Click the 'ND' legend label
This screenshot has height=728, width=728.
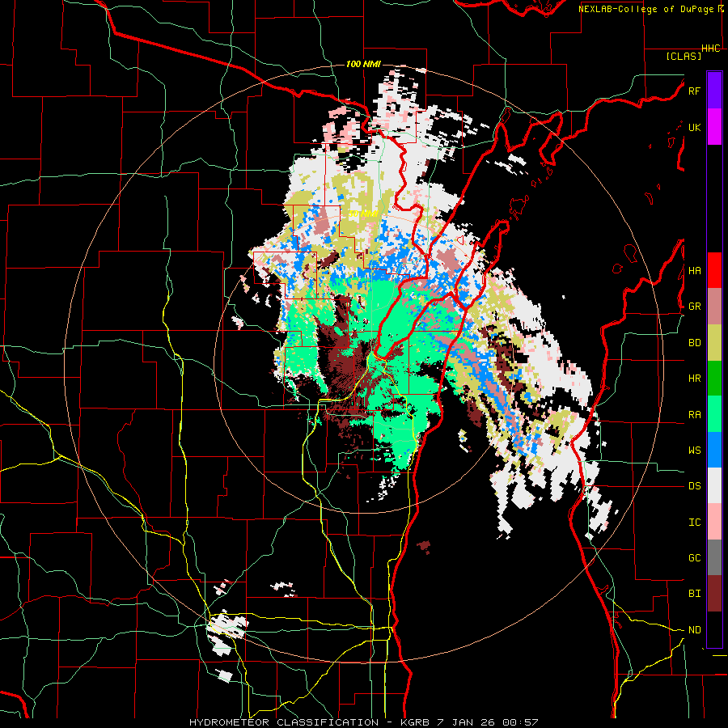(x=694, y=630)
